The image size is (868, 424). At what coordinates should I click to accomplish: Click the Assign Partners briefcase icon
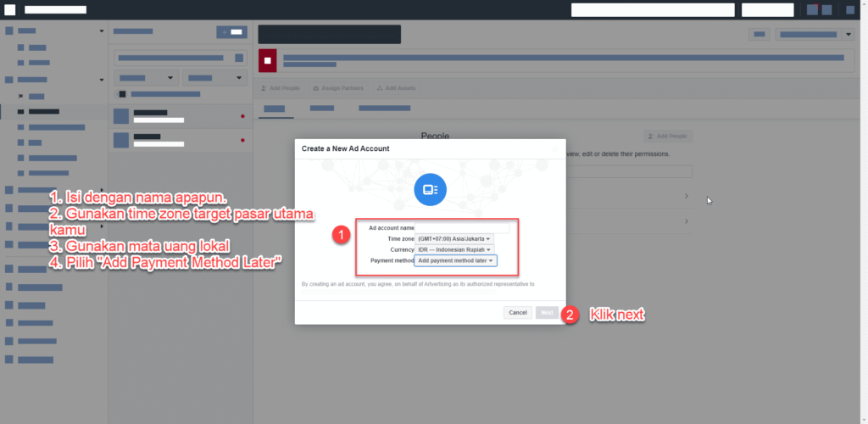[x=315, y=88]
